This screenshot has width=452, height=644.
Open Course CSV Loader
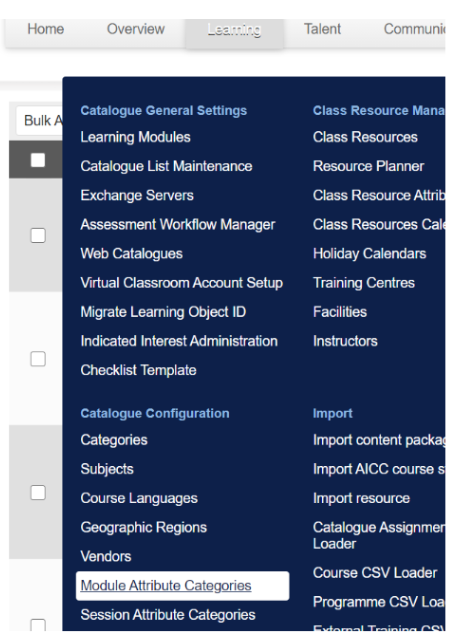tap(375, 573)
